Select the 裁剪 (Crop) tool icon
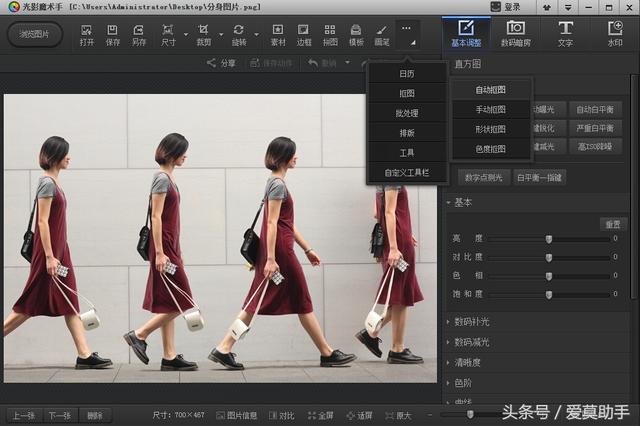The height and width of the screenshot is (426, 640). click(203, 34)
